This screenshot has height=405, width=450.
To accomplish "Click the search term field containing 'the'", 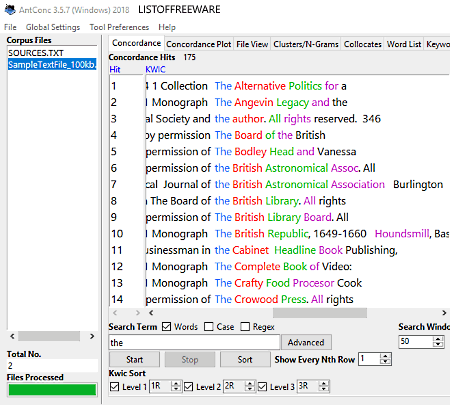I will tap(194, 342).
